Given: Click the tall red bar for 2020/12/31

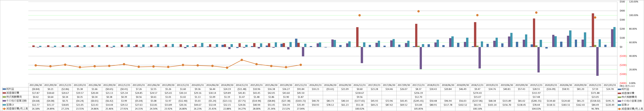Looking at the screenshot, I should 593,30.
